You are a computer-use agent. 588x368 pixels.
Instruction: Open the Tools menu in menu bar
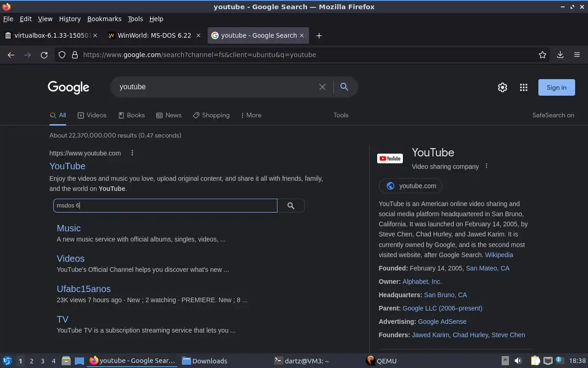pyautogui.click(x=136, y=19)
